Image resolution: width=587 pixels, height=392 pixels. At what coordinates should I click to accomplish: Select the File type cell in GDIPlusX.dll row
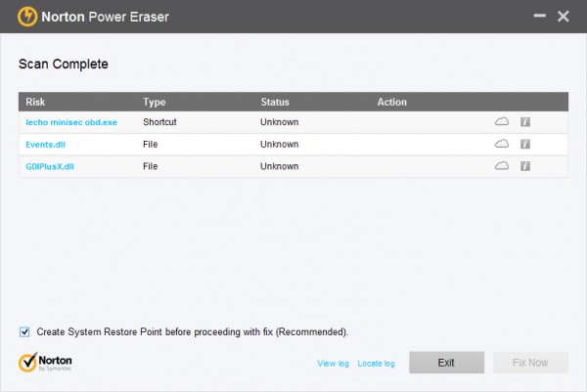click(150, 166)
